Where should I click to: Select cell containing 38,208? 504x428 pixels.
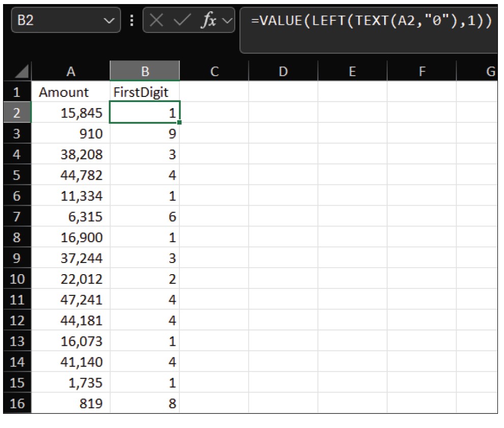tap(71, 154)
